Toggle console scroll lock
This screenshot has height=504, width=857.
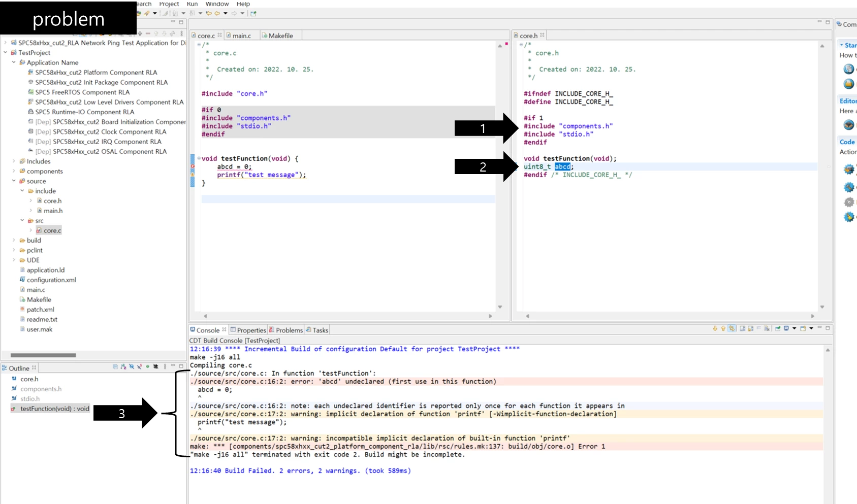750,328
